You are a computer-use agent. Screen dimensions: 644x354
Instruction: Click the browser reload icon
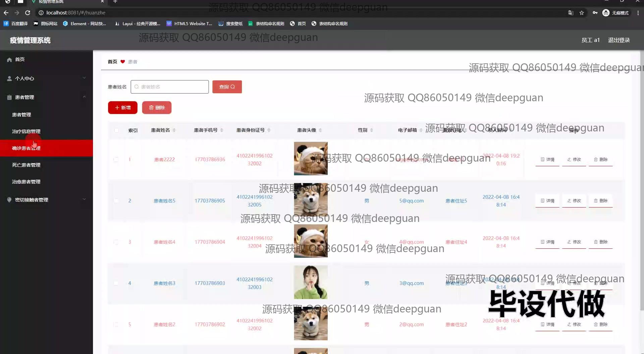pos(28,13)
